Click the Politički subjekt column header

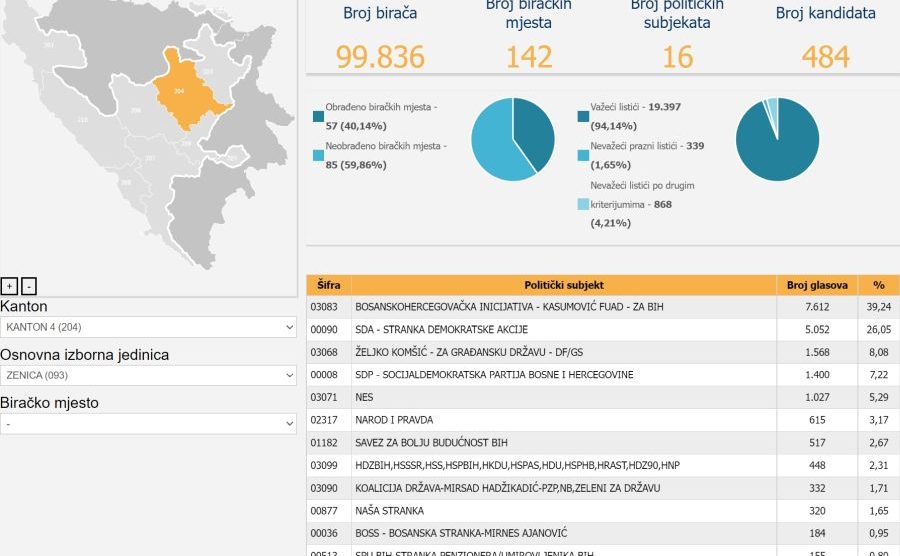(564, 285)
